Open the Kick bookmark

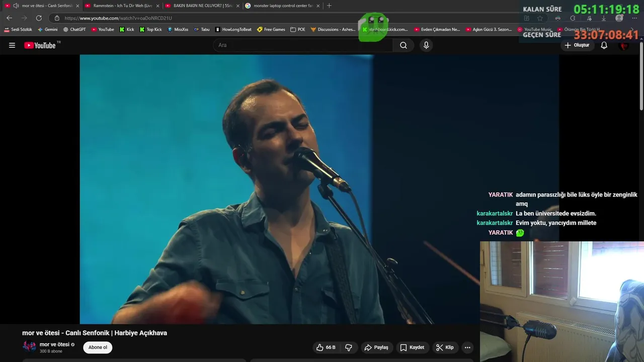coord(127,30)
